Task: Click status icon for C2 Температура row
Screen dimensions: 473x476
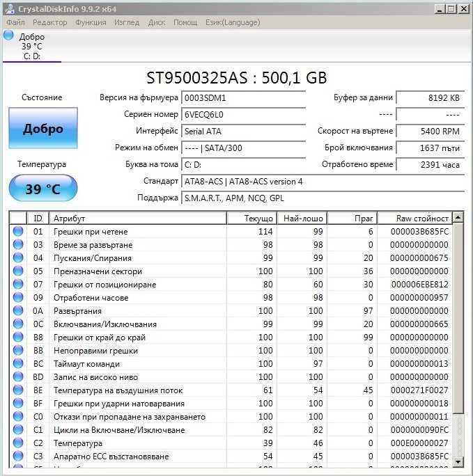Action: click(x=18, y=443)
